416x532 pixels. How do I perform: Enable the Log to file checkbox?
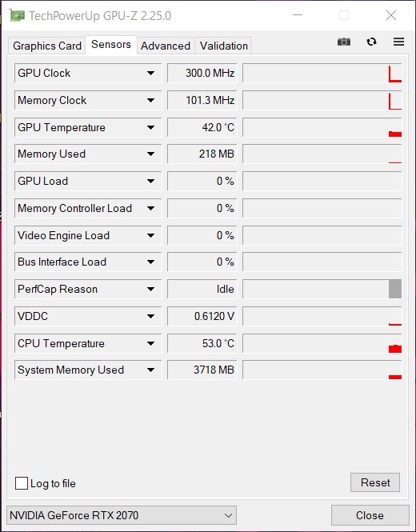point(22,483)
